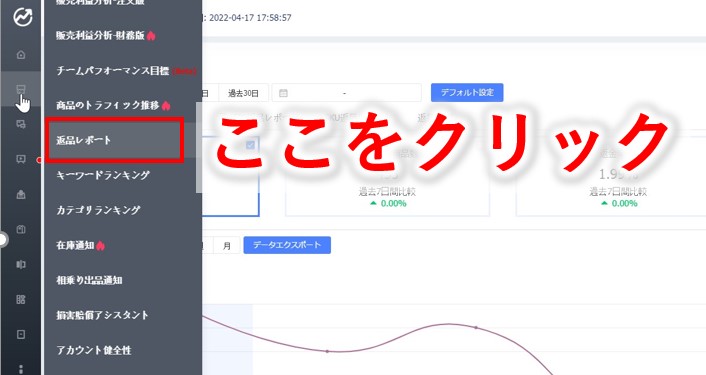Click the app logo icon at sidebar top
Image resolution: width=706 pixels, height=375 pixels.
[22, 17]
